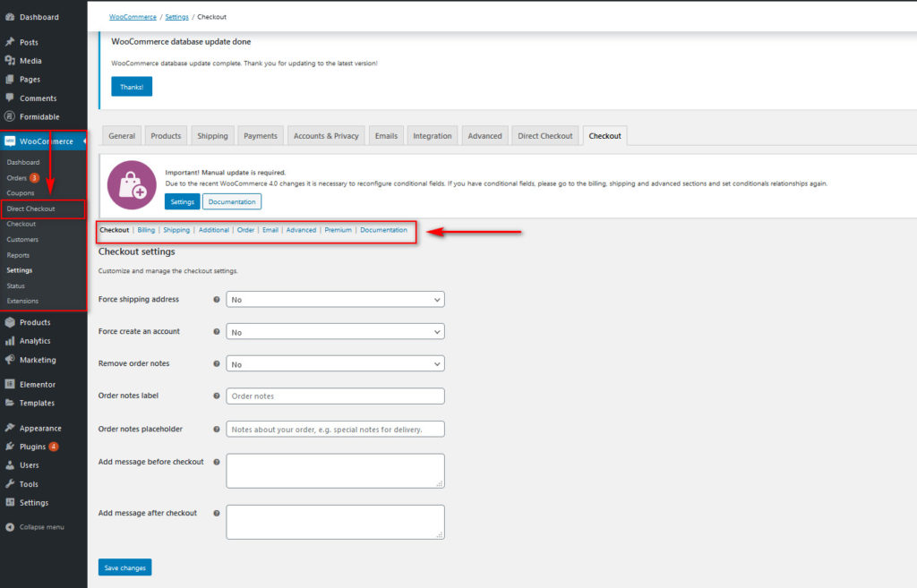Open Orders in WooCommerce submenu
This screenshot has height=588, width=917.
point(17,178)
